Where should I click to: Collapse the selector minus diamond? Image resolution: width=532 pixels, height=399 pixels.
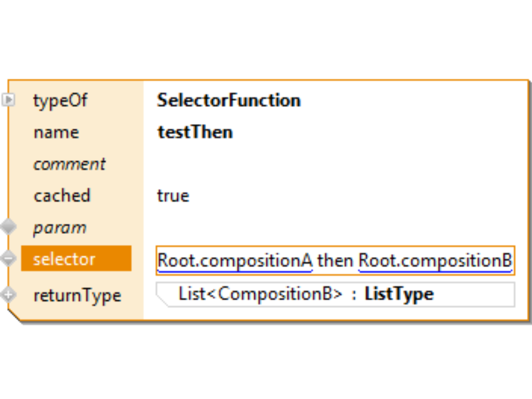(x=8, y=259)
